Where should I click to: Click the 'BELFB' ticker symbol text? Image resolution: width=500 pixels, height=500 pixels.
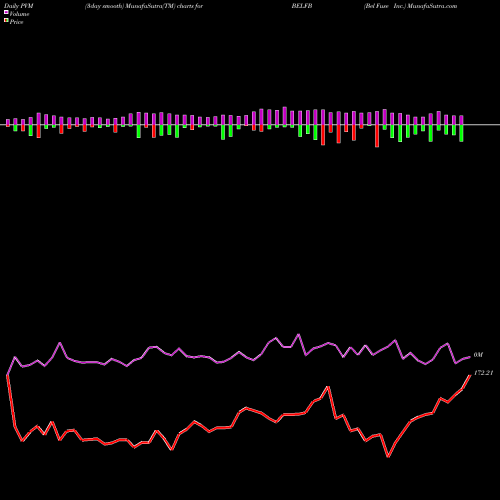[302, 6]
